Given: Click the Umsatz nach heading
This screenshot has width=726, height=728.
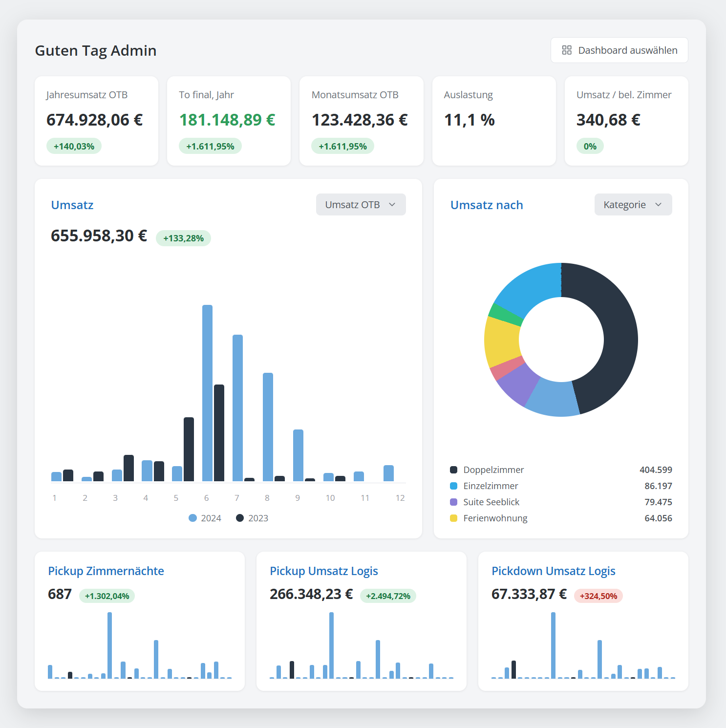Looking at the screenshot, I should pos(487,205).
